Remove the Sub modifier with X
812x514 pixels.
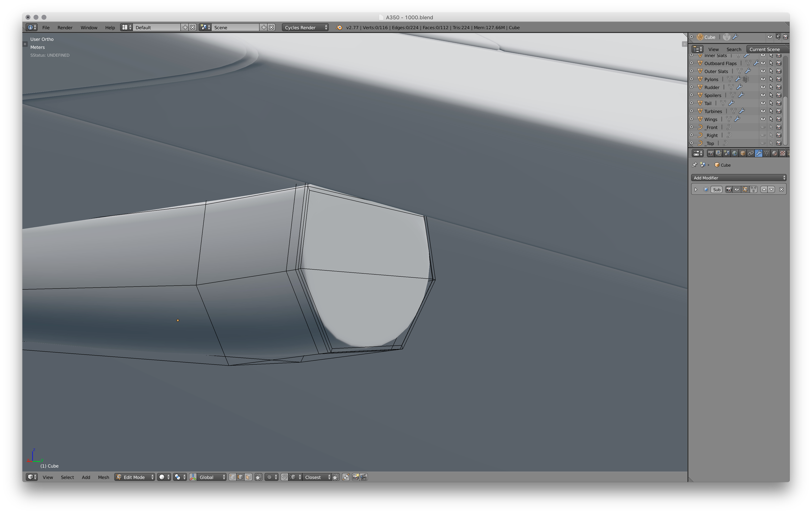click(x=781, y=190)
